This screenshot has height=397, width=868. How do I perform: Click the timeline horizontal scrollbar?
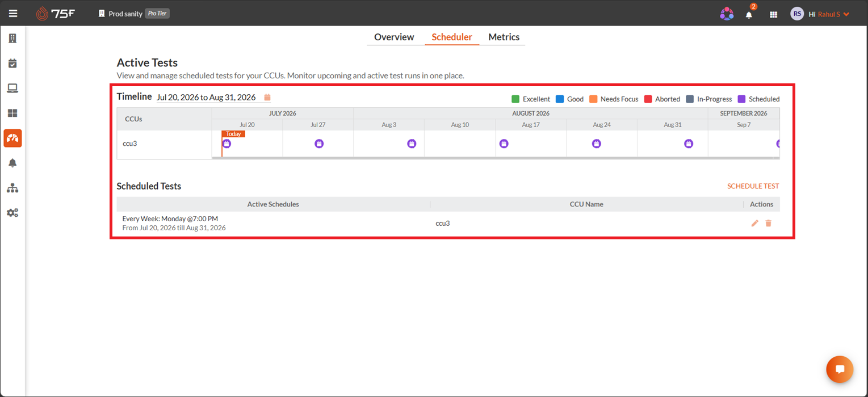pyautogui.click(x=496, y=158)
